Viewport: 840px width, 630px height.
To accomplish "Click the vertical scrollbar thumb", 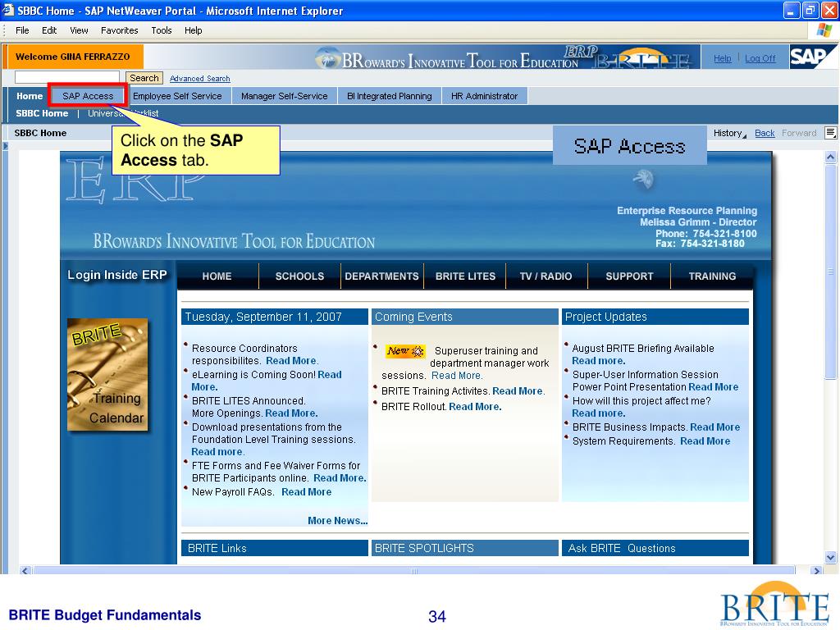I will tap(830, 272).
